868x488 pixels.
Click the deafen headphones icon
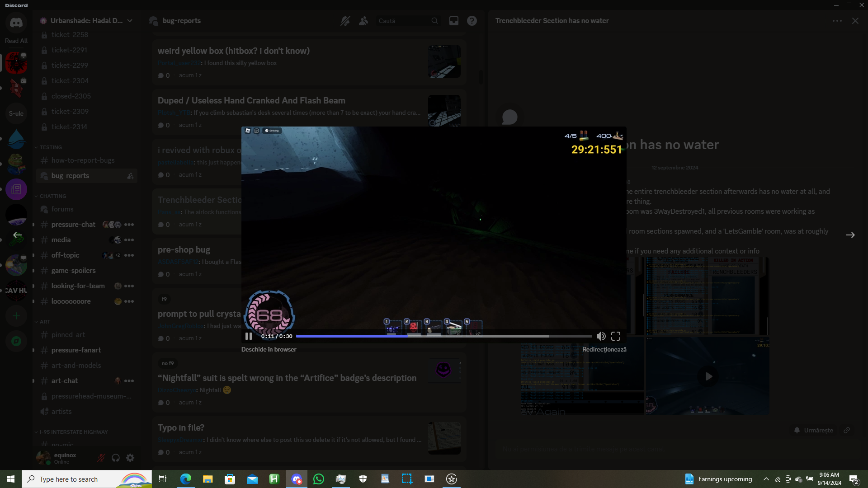click(x=116, y=458)
